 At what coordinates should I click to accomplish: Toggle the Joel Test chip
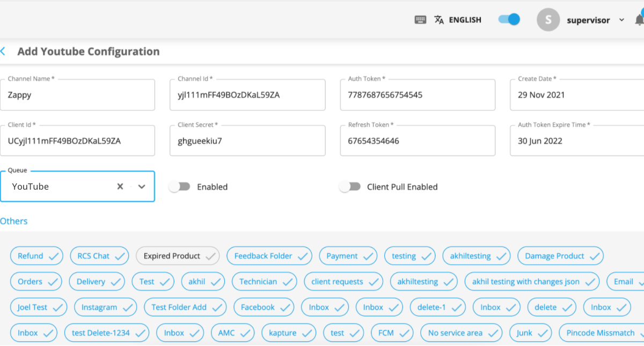pos(39,307)
